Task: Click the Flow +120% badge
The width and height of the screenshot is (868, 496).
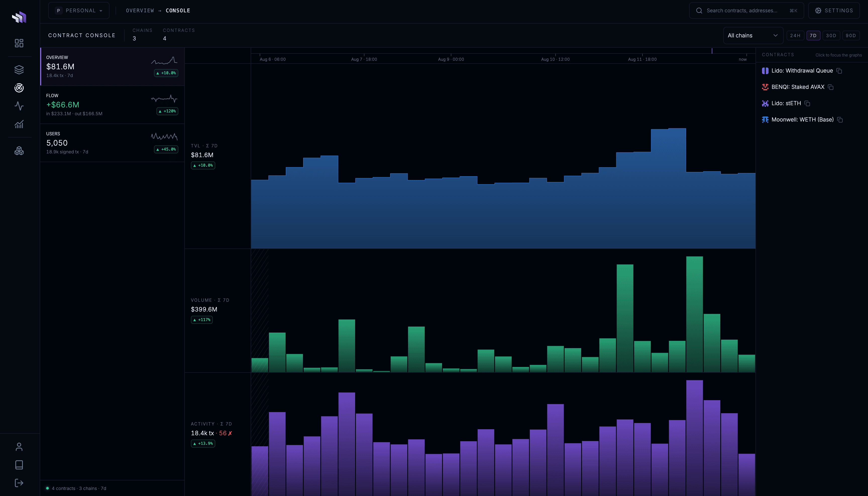Action: (x=167, y=111)
